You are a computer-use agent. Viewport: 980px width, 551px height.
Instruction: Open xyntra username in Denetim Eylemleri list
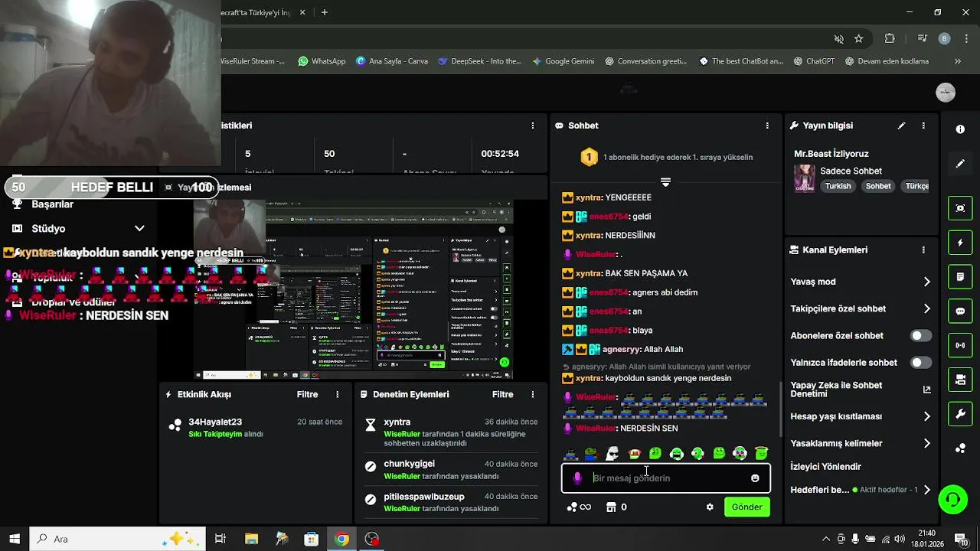coord(397,422)
